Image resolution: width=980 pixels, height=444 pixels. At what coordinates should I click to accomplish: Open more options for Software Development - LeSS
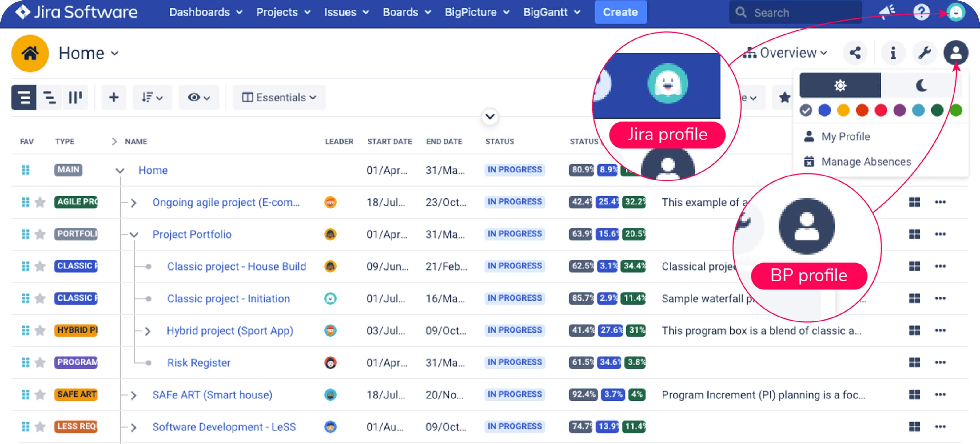(x=940, y=426)
